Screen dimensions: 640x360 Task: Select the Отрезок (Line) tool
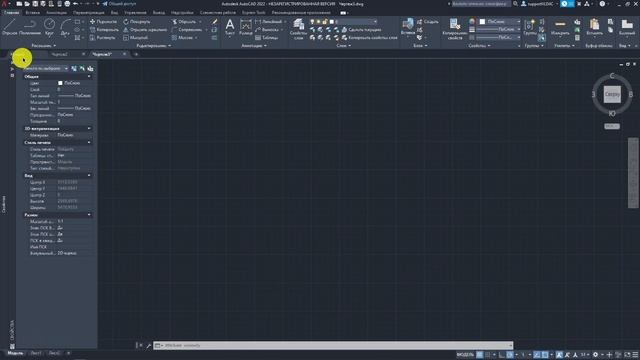coord(10,27)
